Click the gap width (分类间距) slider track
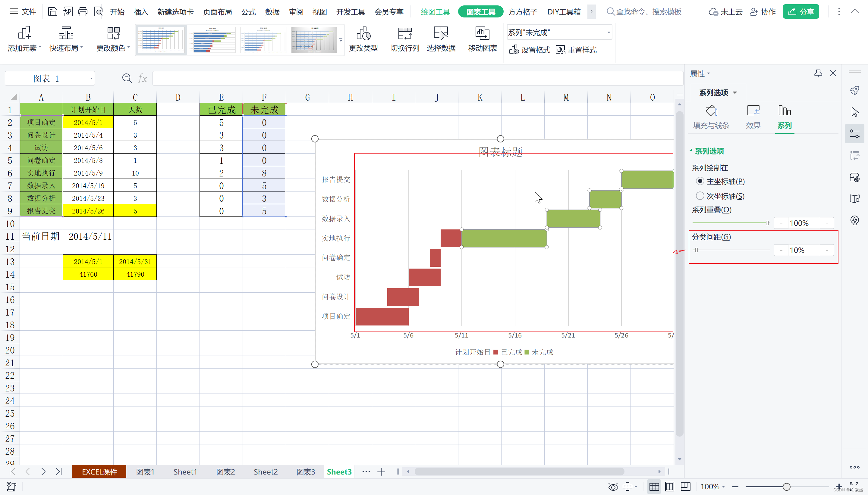 click(731, 250)
